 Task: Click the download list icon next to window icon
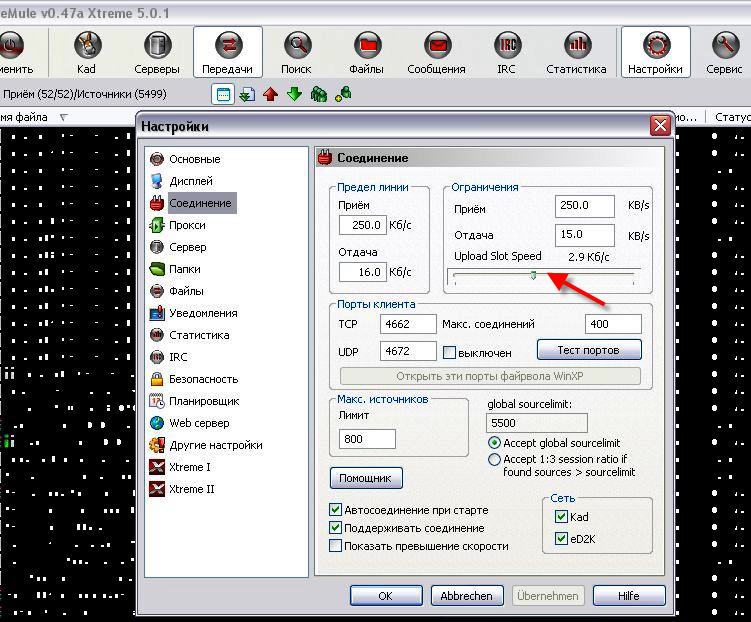(247, 94)
